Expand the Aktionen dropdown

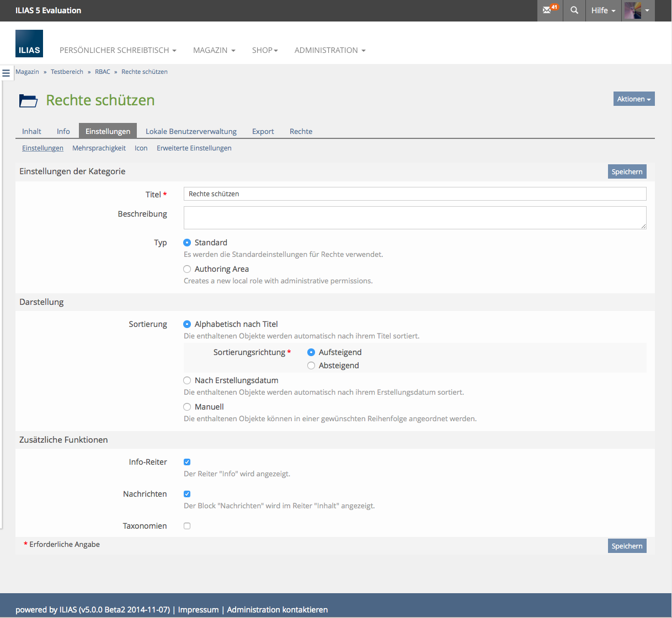(x=633, y=99)
